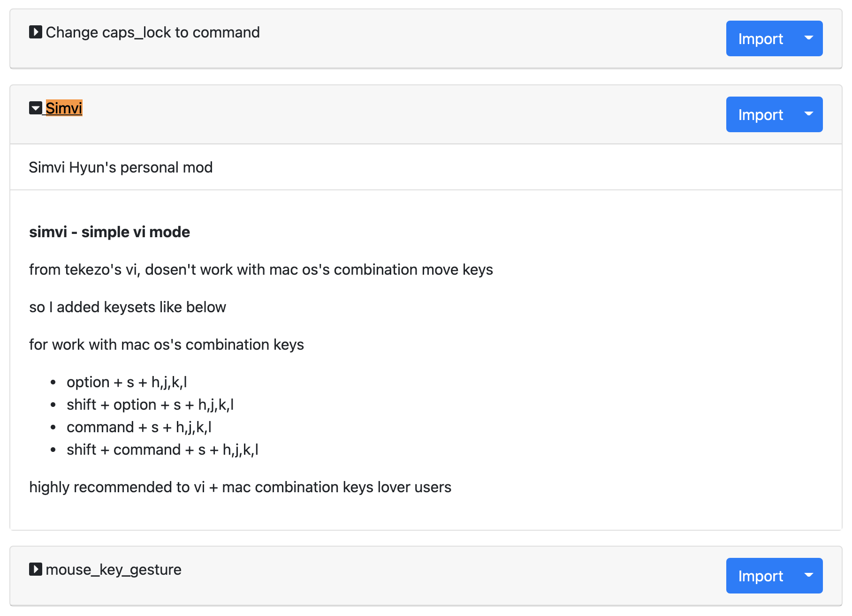The image size is (852, 616).
Task: Import the mouse_key_gesture modification
Action: pyautogui.click(x=760, y=576)
